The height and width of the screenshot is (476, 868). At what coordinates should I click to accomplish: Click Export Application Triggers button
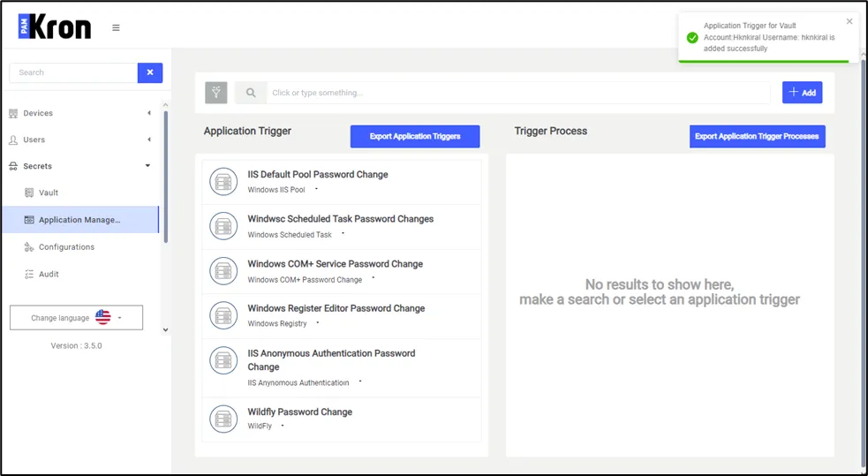click(x=415, y=136)
